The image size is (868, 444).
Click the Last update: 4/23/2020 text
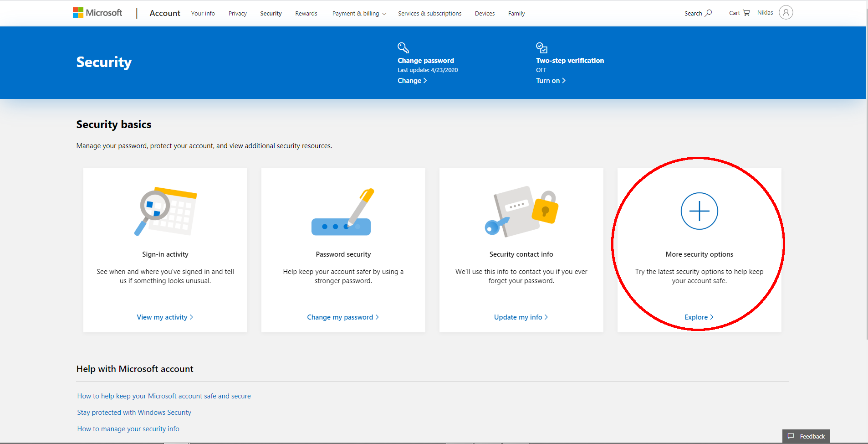pos(428,70)
